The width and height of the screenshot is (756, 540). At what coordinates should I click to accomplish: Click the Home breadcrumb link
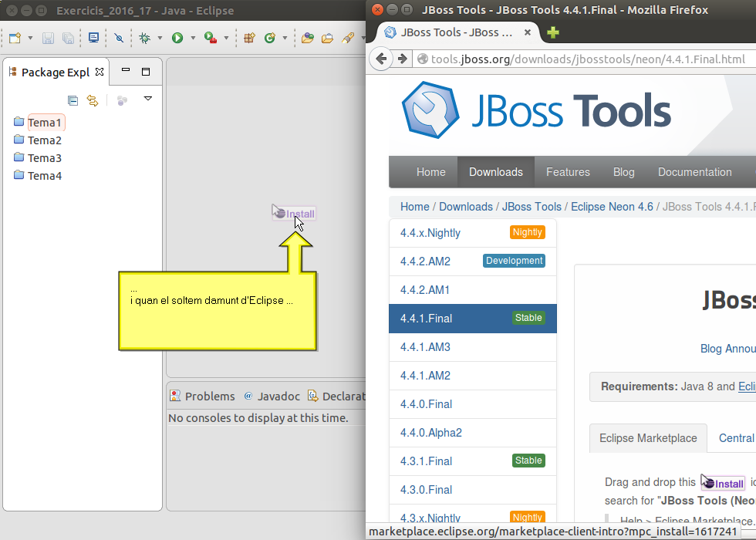point(415,207)
